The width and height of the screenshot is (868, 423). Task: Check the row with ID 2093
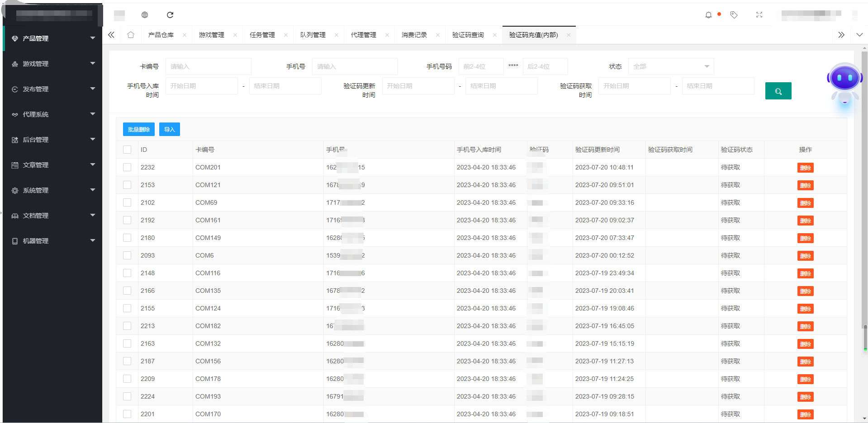pos(127,255)
